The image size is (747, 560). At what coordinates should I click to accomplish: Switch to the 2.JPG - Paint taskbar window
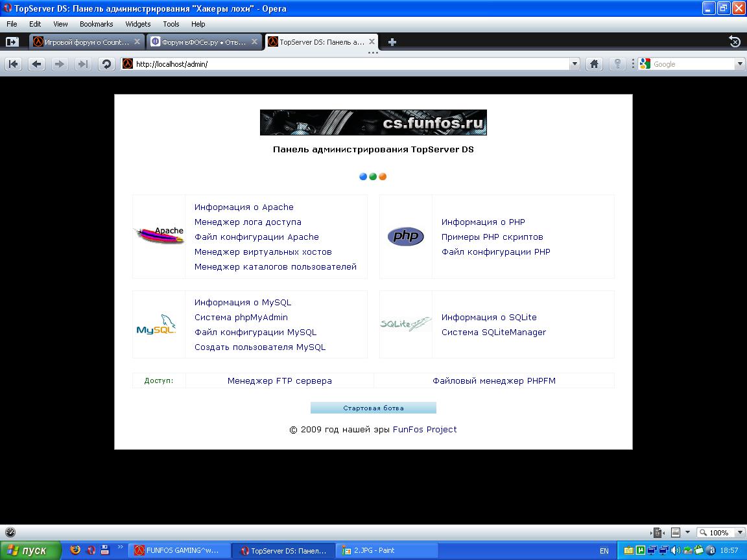coord(387,550)
